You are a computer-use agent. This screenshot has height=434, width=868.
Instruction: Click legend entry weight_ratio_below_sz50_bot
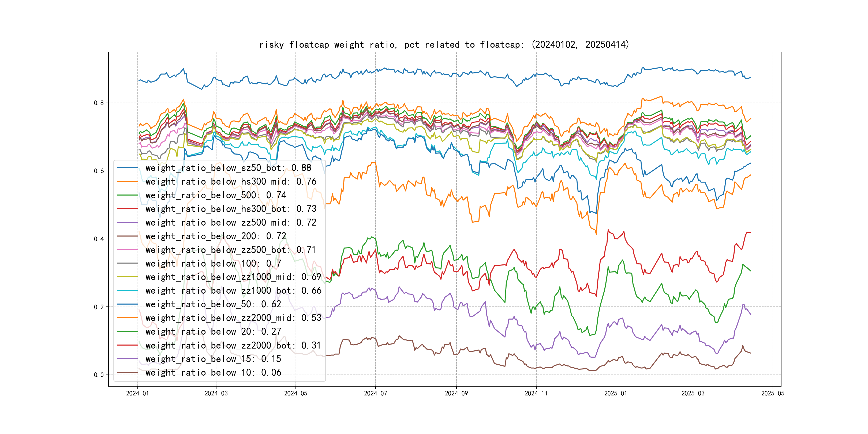point(228,168)
